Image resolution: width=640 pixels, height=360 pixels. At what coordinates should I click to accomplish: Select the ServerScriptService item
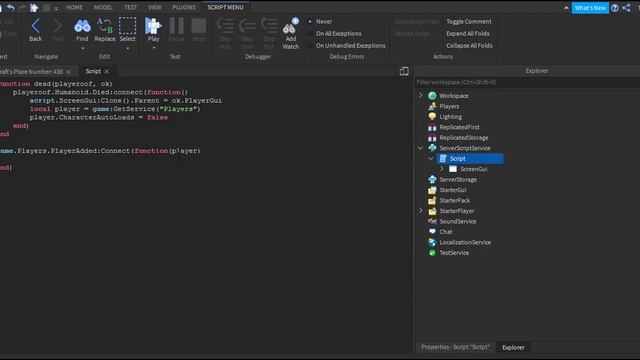click(x=464, y=148)
